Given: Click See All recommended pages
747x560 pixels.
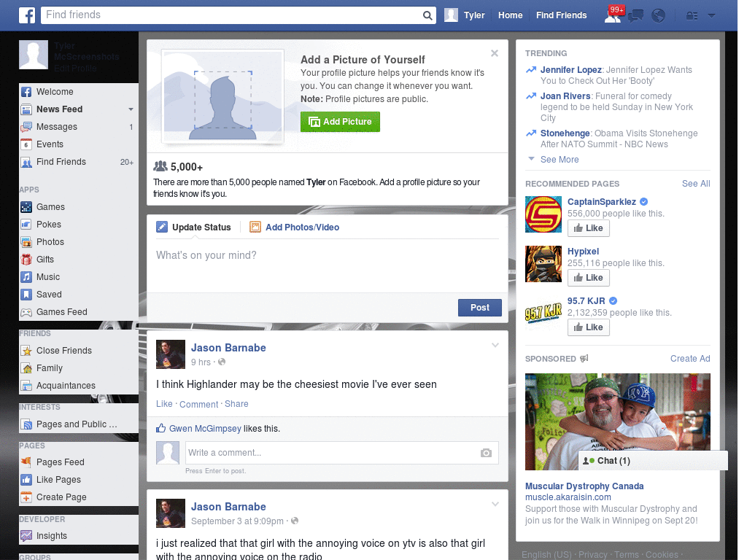Looking at the screenshot, I should click(x=695, y=184).
